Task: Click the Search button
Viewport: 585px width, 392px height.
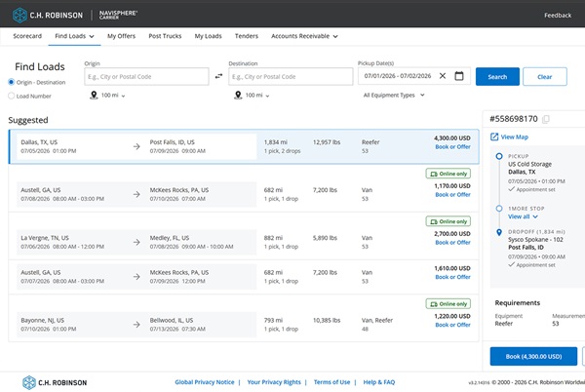Action: click(497, 77)
